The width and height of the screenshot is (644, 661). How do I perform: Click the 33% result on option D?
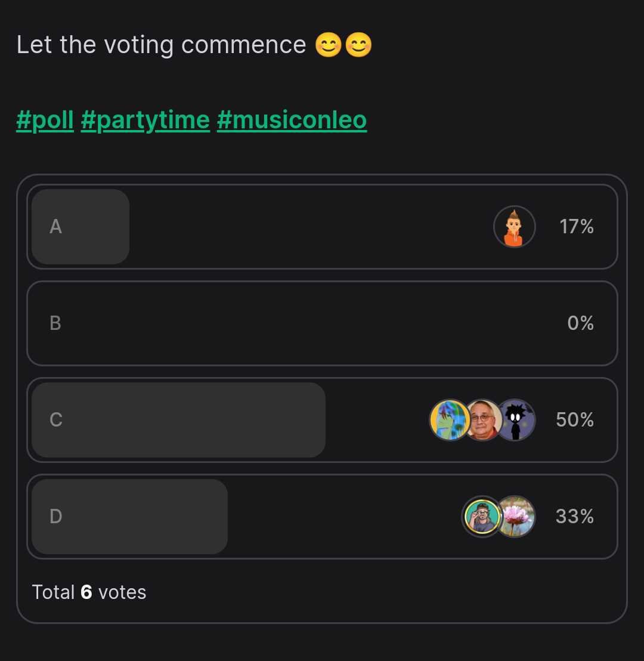(x=575, y=517)
